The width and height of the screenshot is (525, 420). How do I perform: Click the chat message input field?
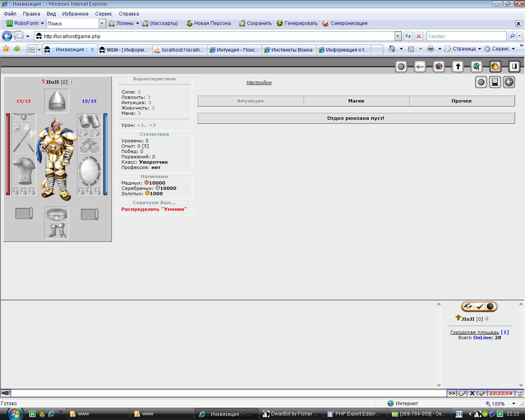(228, 393)
